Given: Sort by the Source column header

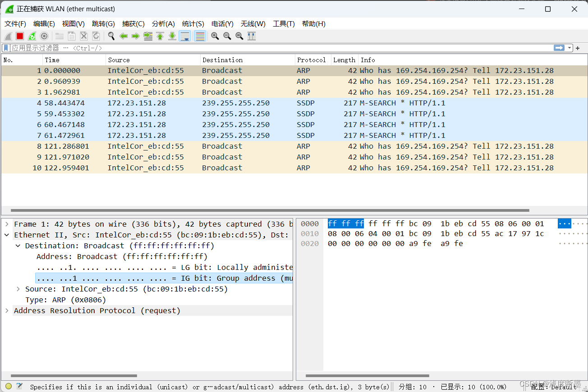Looking at the screenshot, I should click(x=153, y=60).
